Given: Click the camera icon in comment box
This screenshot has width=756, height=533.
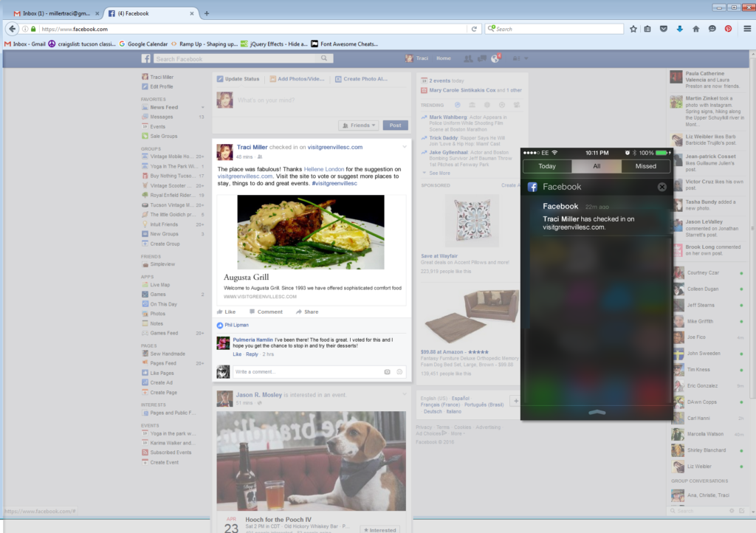Looking at the screenshot, I should click(387, 372).
